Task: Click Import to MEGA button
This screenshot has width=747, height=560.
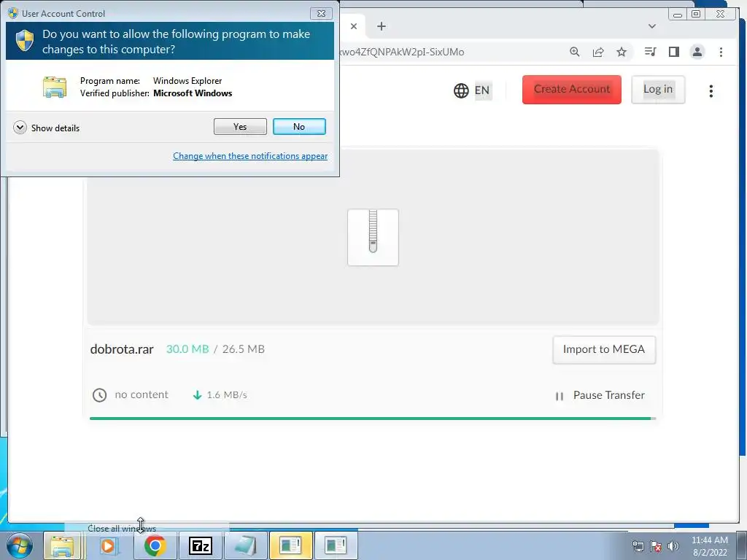Action: pyautogui.click(x=604, y=349)
